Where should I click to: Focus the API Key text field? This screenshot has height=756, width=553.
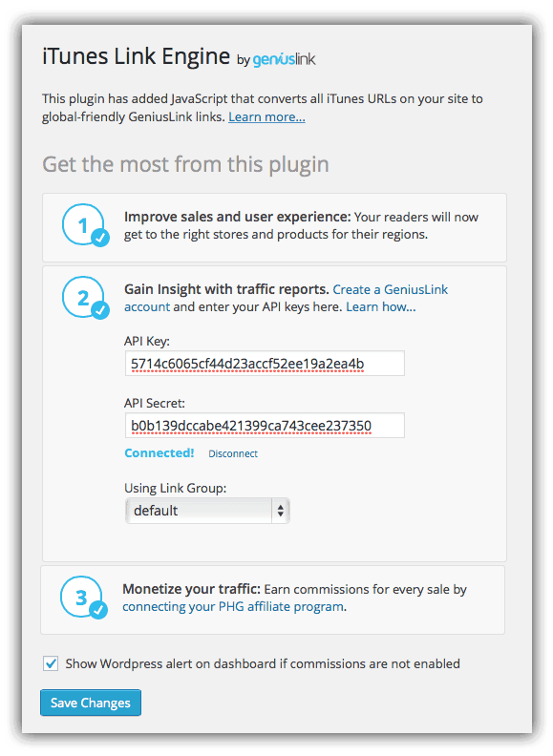[265, 364]
